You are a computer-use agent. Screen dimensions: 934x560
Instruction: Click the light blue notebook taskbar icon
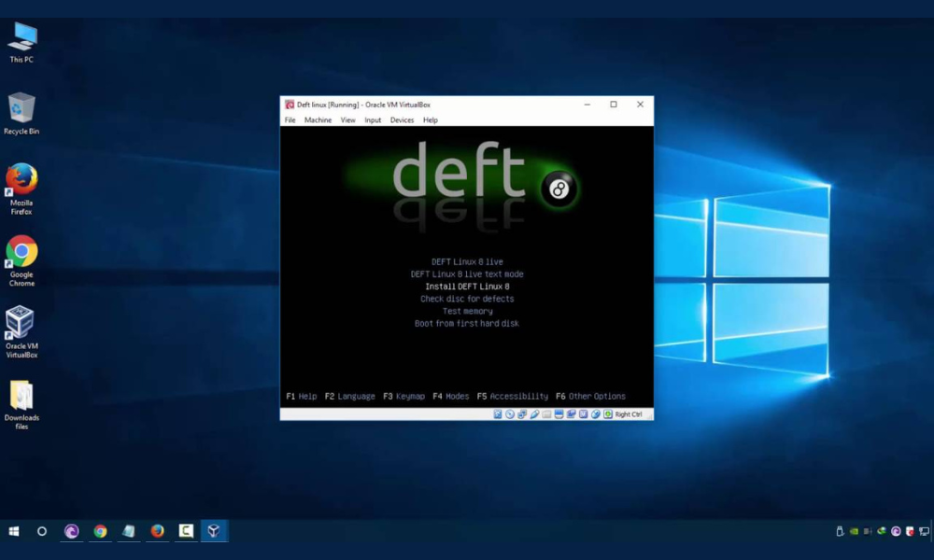129,531
